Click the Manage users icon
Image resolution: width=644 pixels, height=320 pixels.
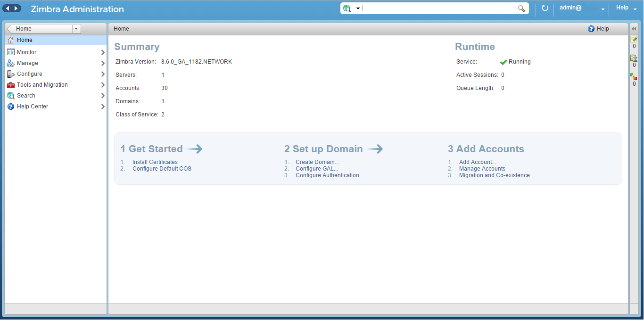11,63
